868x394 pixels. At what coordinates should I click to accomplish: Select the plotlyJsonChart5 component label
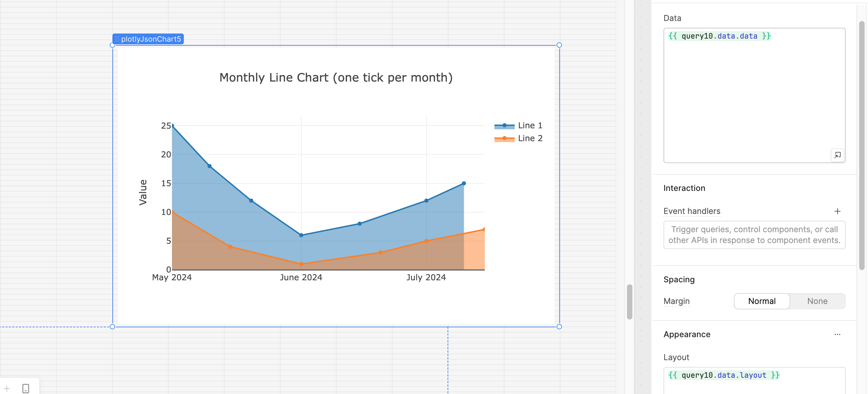point(151,39)
